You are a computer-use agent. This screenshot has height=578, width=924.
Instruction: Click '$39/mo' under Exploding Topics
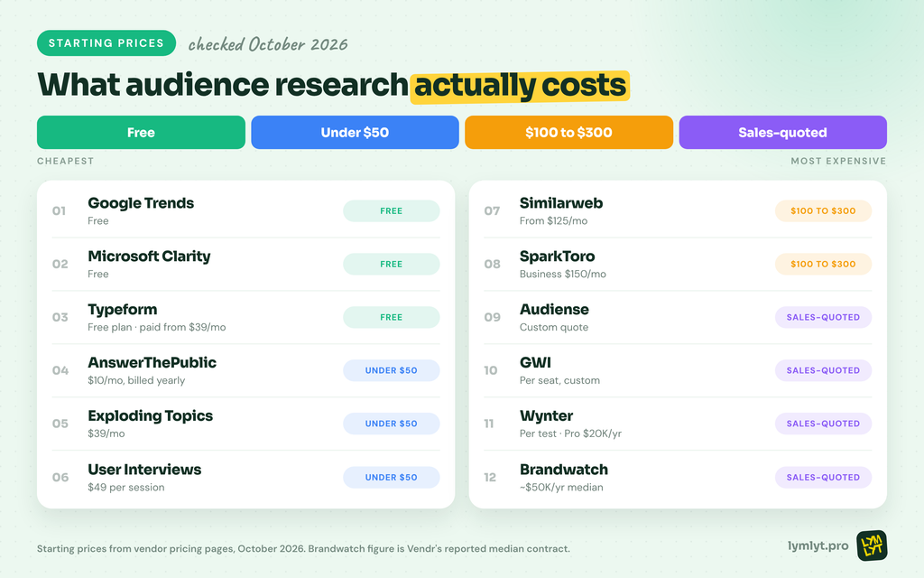tap(106, 433)
